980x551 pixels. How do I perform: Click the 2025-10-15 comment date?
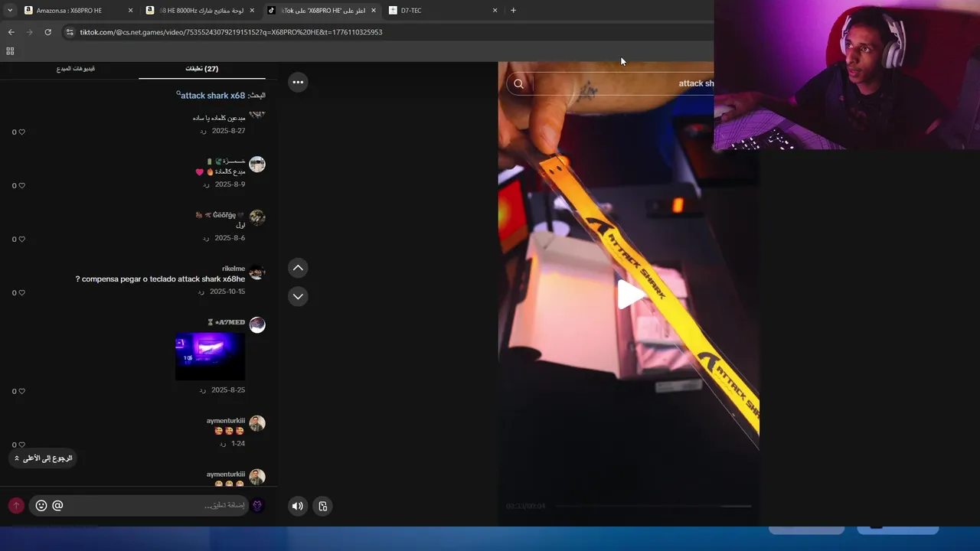pyautogui.click(x=227, y=292)
